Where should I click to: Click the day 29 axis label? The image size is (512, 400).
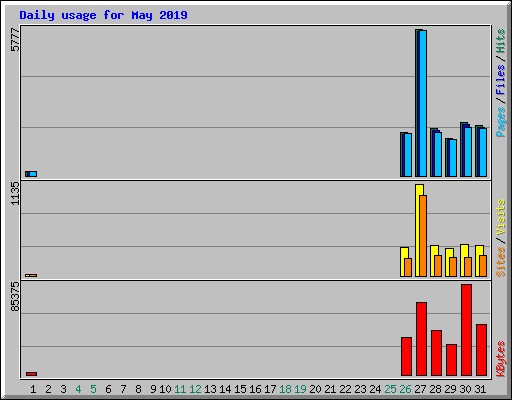coord(450,389)
